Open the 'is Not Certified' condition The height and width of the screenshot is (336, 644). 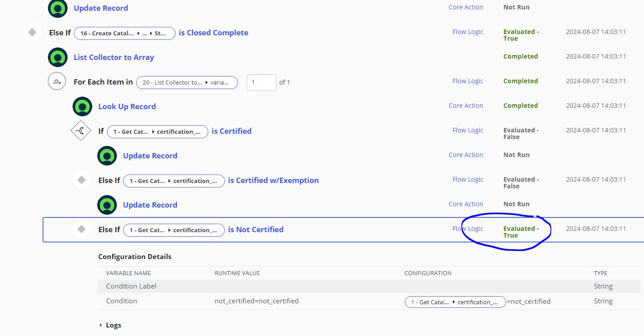pos(256,230)
